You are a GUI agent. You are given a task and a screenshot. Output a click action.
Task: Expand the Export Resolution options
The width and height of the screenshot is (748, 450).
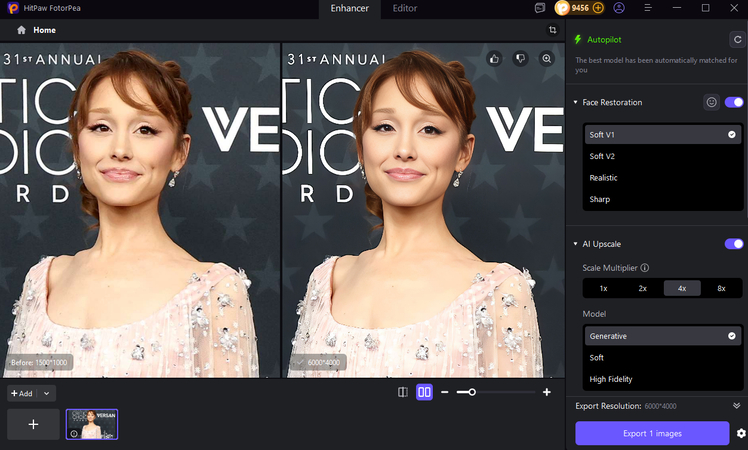pyautogui.click(x=737, y=406)
